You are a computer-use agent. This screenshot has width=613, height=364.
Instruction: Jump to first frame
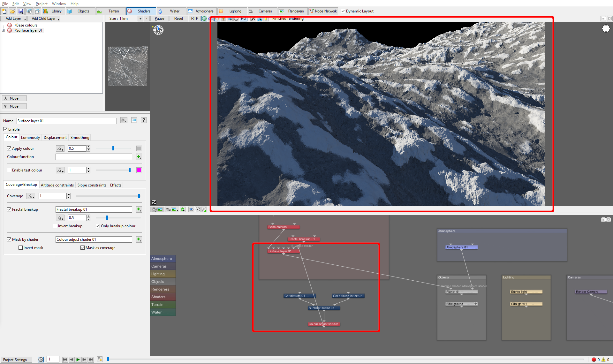point(65,360)
